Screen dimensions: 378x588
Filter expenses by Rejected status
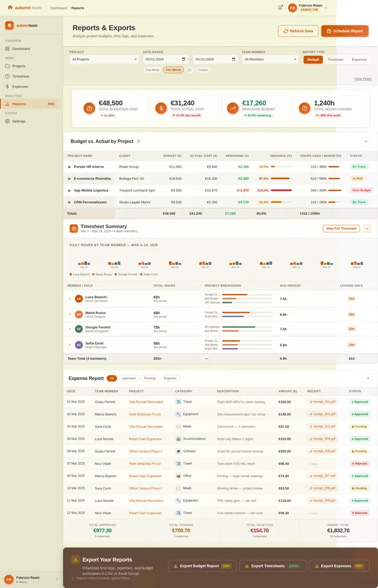tap(170, 378)
